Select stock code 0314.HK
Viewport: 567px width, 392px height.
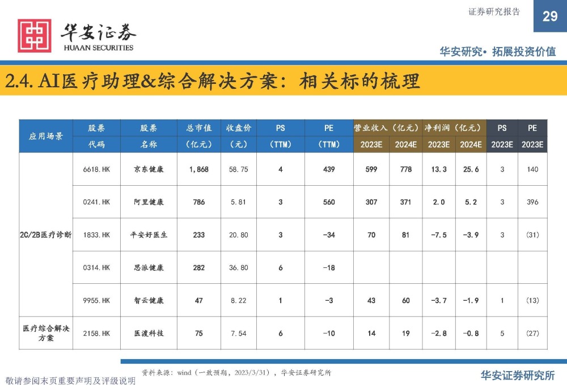[96, 268]
